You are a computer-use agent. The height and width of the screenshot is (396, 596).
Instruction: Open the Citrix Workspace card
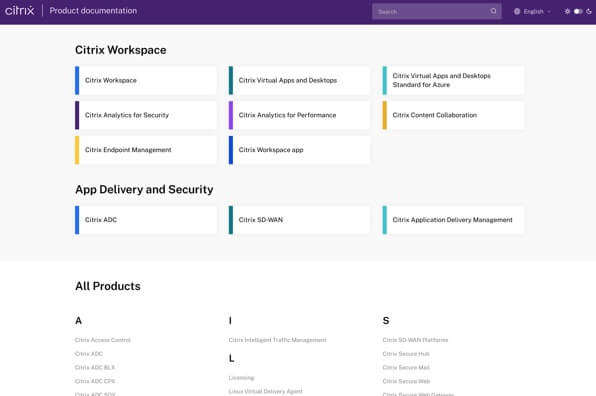[146, 80]
